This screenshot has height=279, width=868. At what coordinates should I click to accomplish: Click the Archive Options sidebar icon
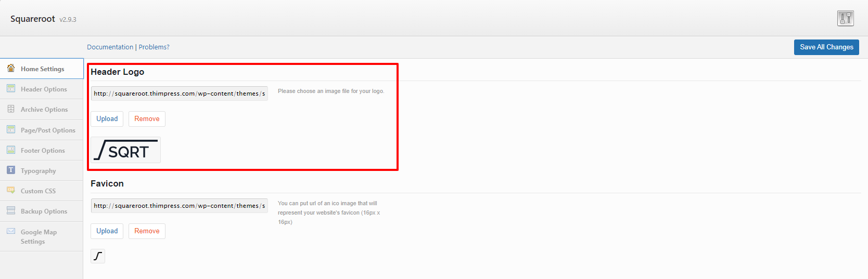coord(11,109)
